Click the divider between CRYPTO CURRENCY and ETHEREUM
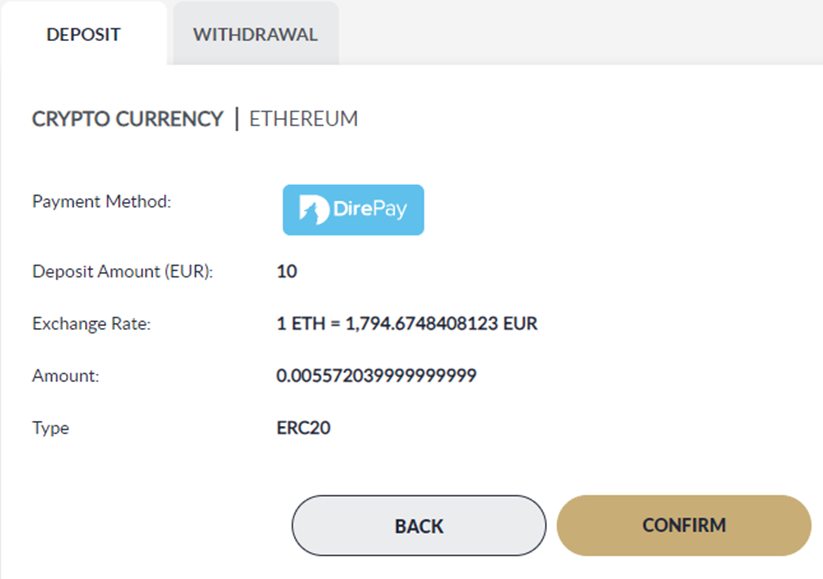Screen dimensions: 823x579 coord(237,119)
